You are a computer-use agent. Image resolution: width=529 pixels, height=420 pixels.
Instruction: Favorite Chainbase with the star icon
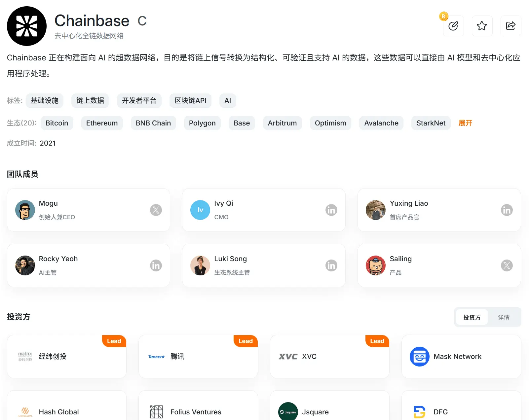pyautogui.click(x=482, y=26)
